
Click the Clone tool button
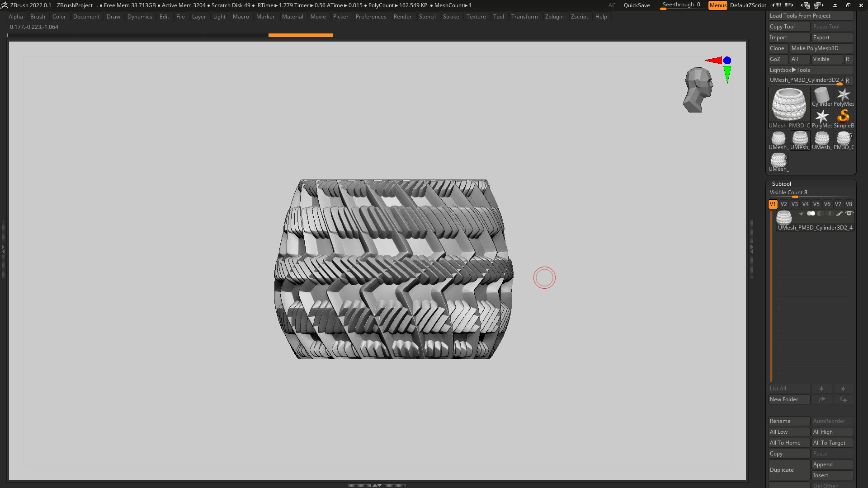[778, 48]
